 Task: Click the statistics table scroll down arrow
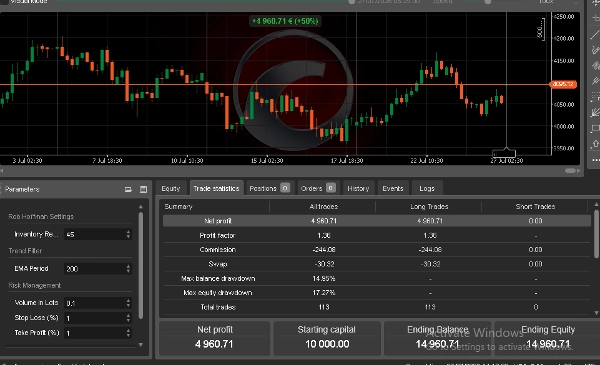(597, 313)
